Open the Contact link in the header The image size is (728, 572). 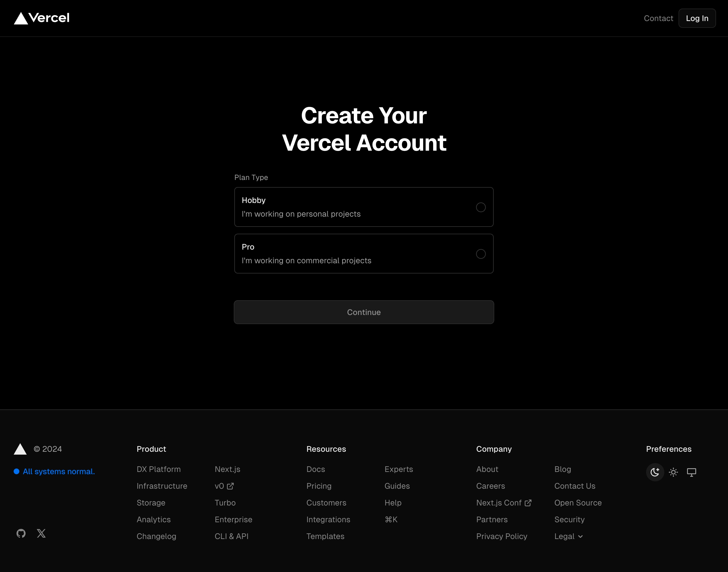coord(658,18)
